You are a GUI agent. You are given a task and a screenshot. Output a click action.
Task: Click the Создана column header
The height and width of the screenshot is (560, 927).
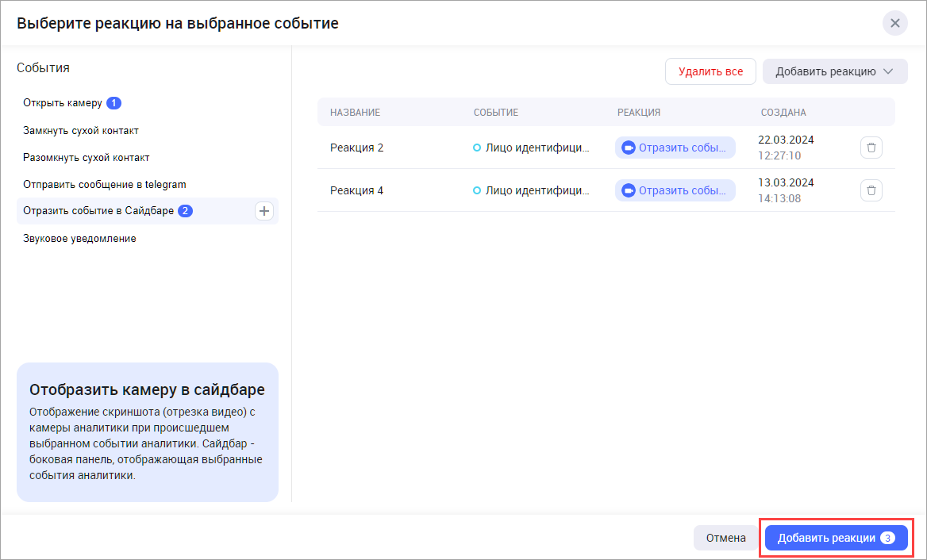[783, 113]
